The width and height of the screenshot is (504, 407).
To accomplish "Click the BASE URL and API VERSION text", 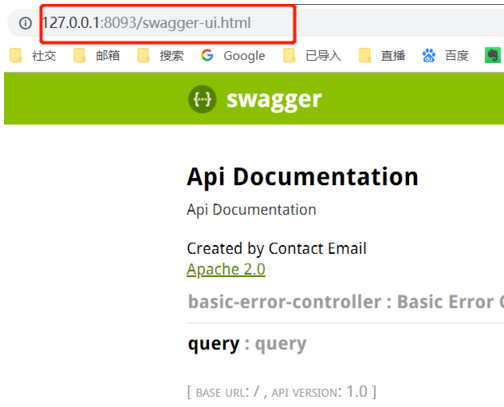I will [282, 392].
